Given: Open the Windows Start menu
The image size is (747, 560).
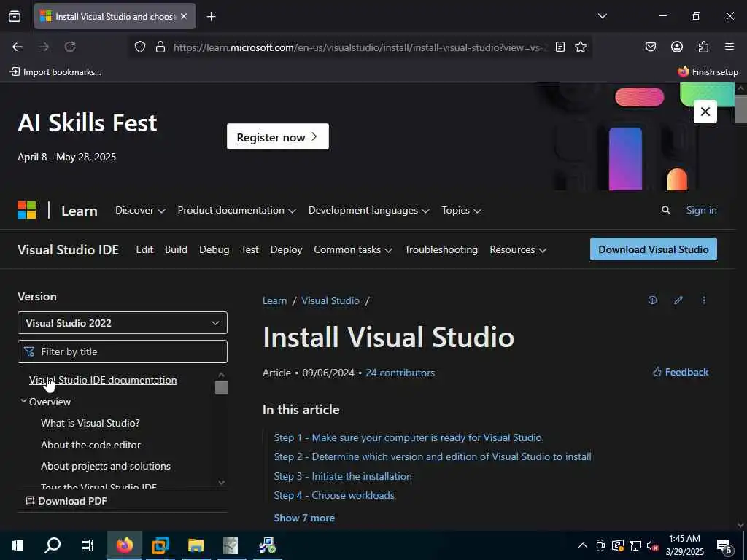Looking at the screenshot, I should click(18, 545).
